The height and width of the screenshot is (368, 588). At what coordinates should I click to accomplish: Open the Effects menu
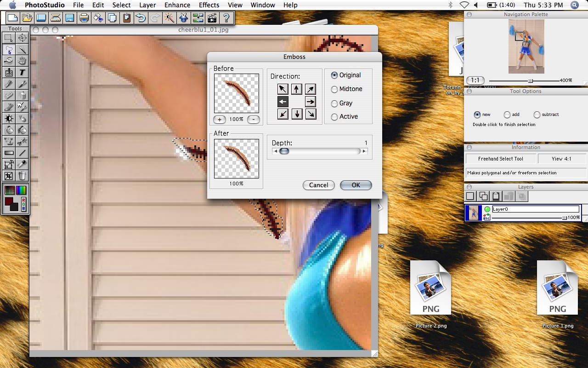(x=209, y=5)
